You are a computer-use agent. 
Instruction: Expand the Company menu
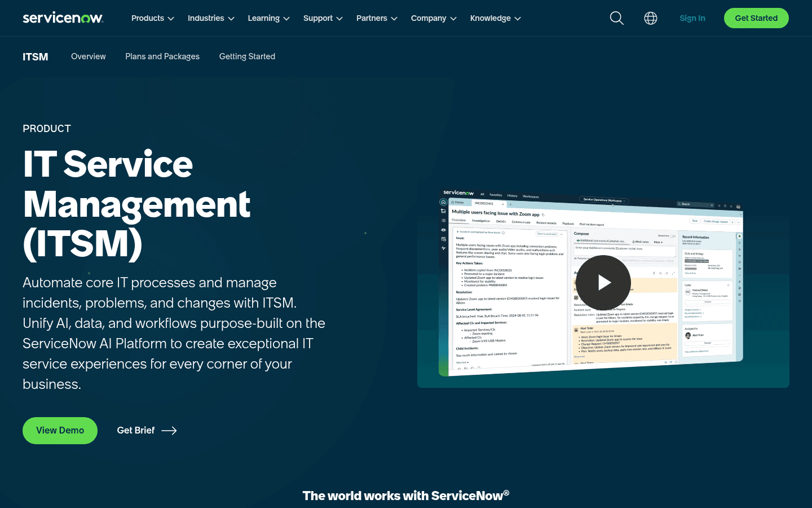click(x=434, y=18)
